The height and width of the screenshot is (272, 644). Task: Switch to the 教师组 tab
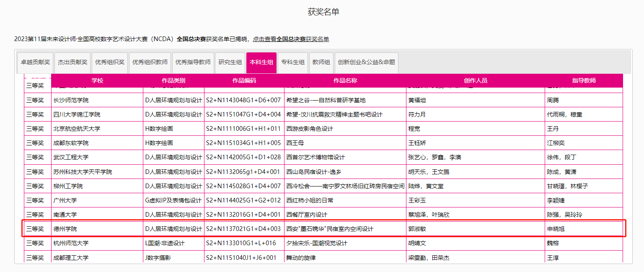pyautogui.click(x=321, y=62)
